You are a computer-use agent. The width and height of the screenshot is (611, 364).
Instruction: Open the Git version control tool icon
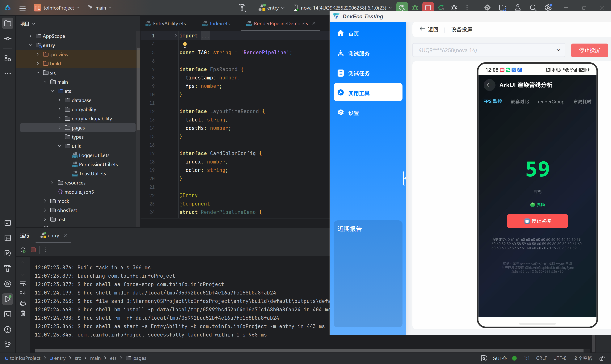point(8,345)
